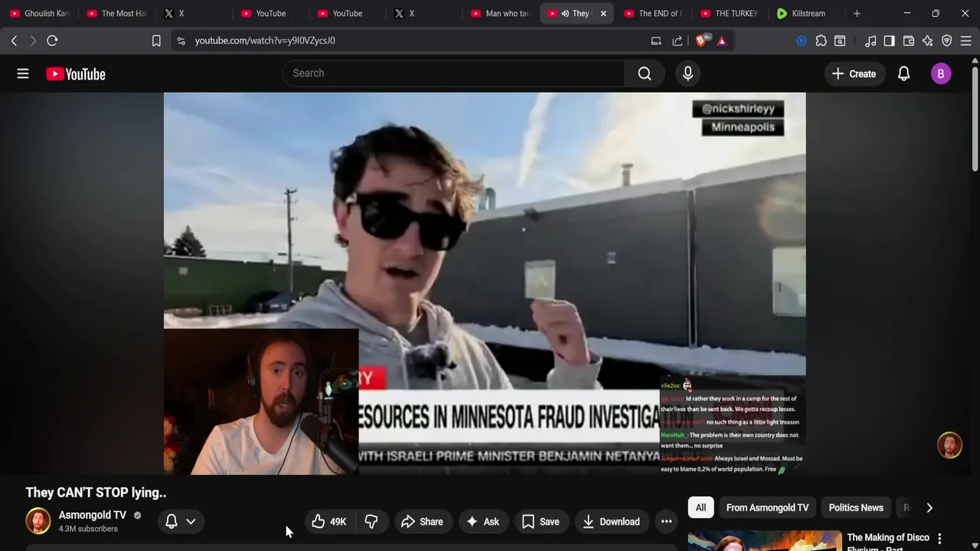Open the Brave Rewards triangle icon
This screenshot has width=980, height=551.
(721, 41)
